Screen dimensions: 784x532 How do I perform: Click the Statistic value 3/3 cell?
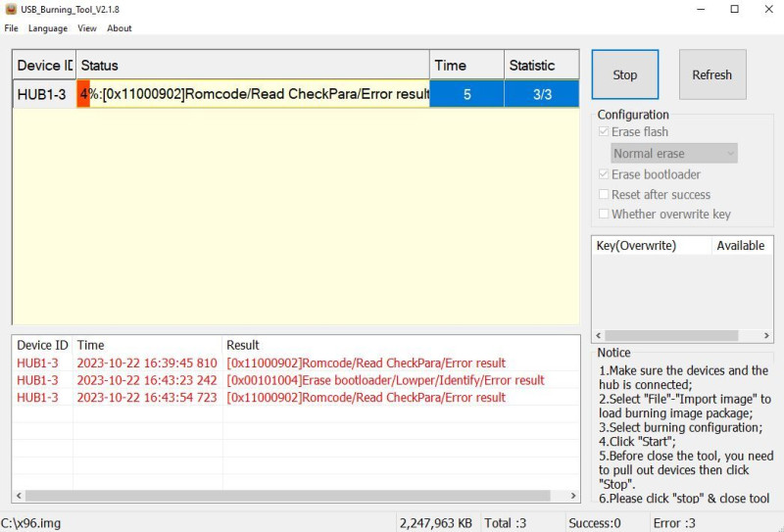pyautogui.click(x=542, y=94)
